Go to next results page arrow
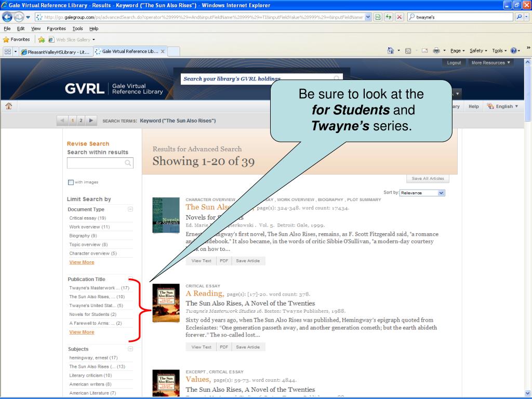 (x=91, y=121)
